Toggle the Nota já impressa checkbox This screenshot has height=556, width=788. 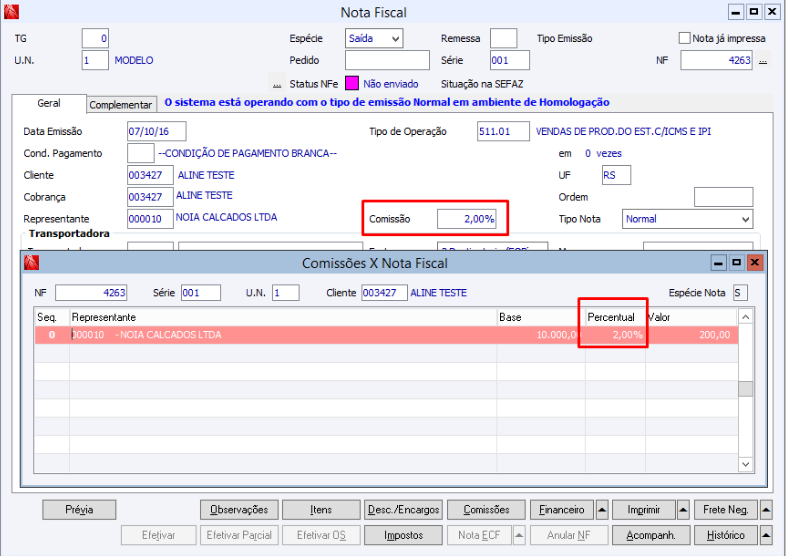(685, 38)
